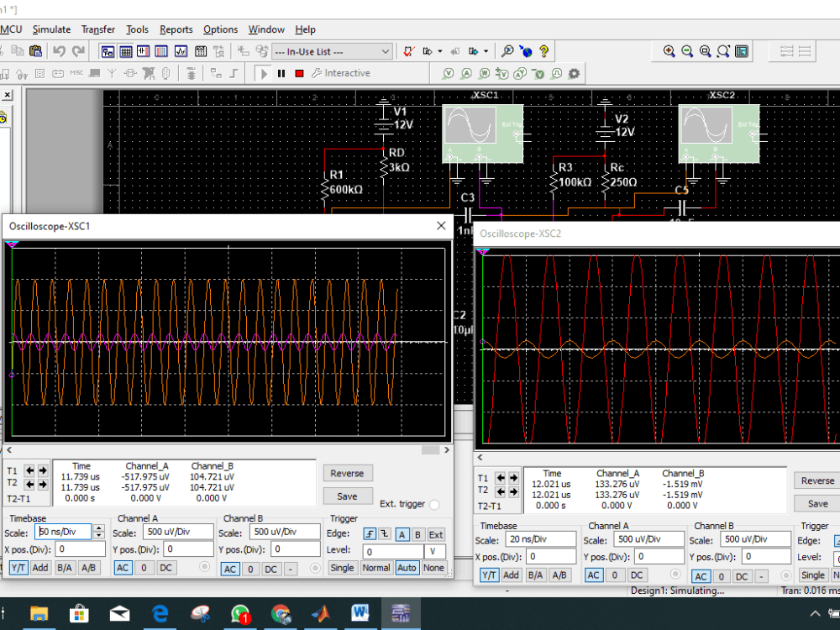
Task: Open the Simulate menu
Action: click(x=51, y=29)
